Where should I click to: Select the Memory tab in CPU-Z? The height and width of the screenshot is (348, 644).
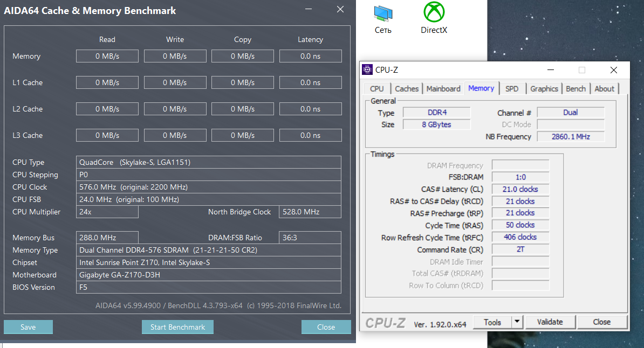point(481,88)
